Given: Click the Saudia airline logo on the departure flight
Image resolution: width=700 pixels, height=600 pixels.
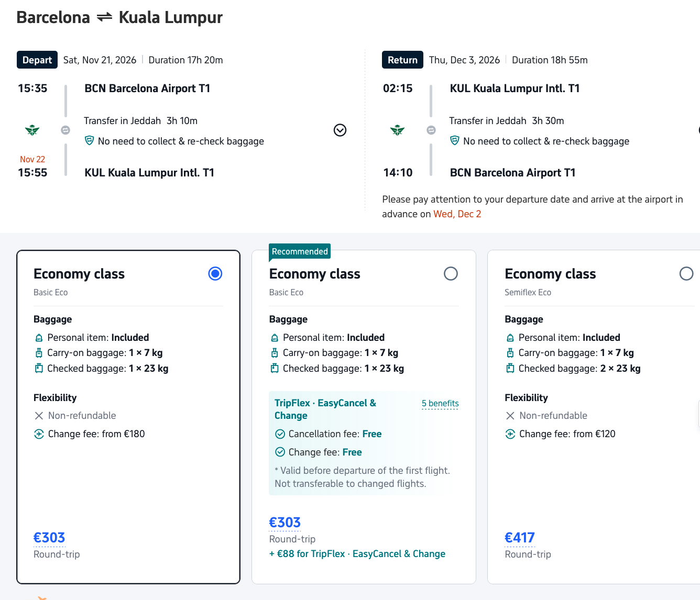Looking at the screenshot, I should [32, 130].
